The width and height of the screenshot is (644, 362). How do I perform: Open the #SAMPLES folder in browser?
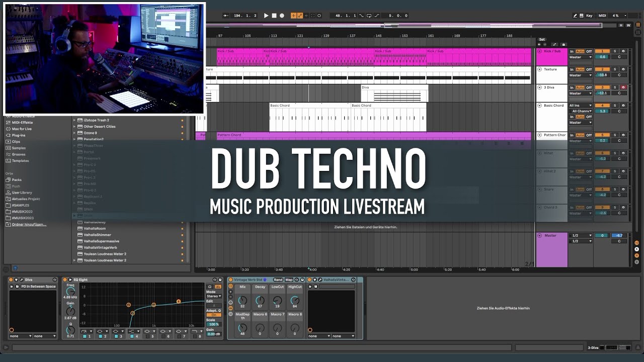20,205
